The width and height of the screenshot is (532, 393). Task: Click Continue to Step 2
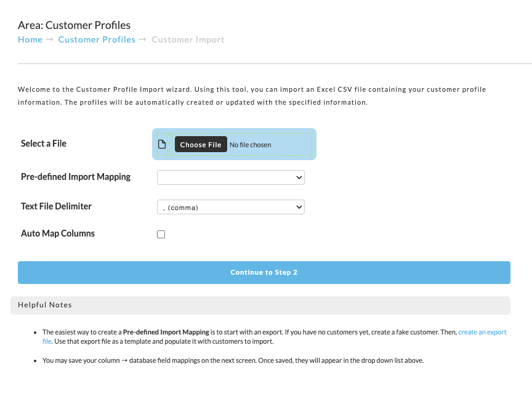pos(264,272)
